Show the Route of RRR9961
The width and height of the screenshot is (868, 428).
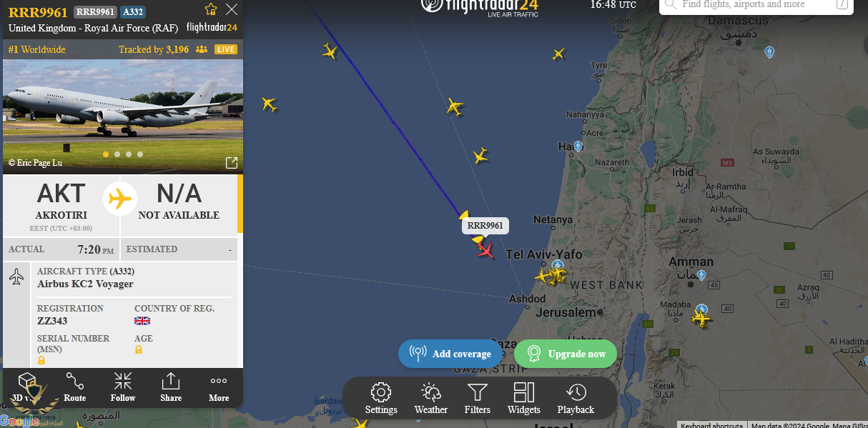tap(74, 388)
